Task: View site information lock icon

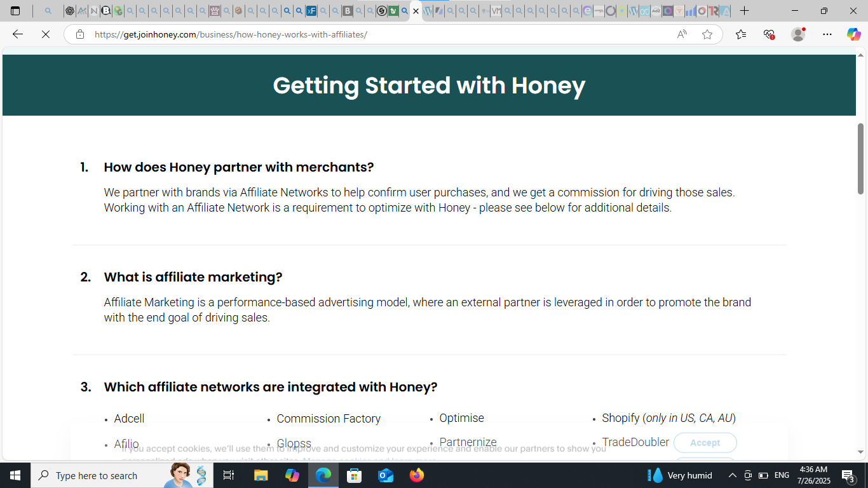Action: (79, 34)
